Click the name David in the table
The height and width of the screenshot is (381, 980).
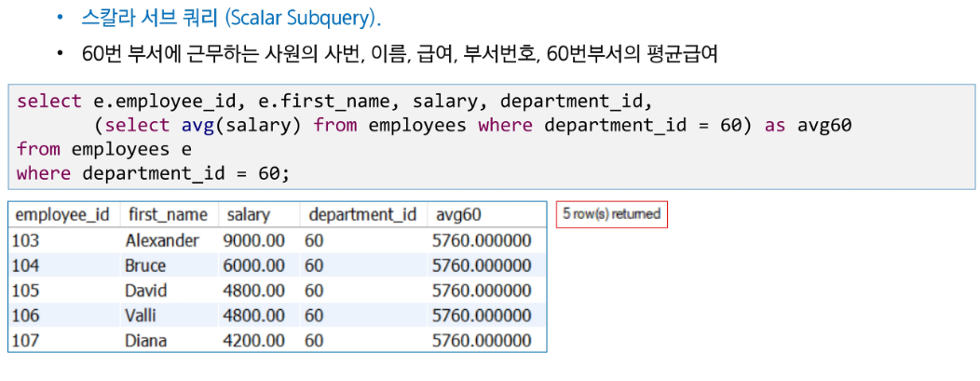tap(145, 291)
